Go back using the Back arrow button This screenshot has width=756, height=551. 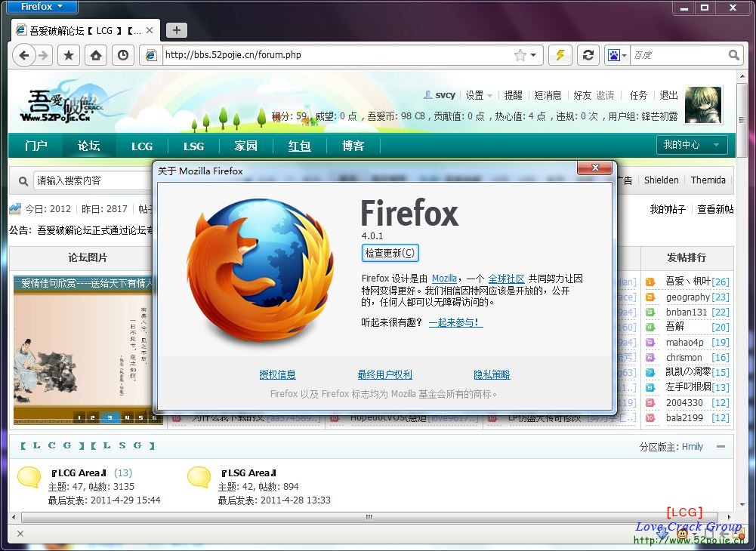pos(23,55)
